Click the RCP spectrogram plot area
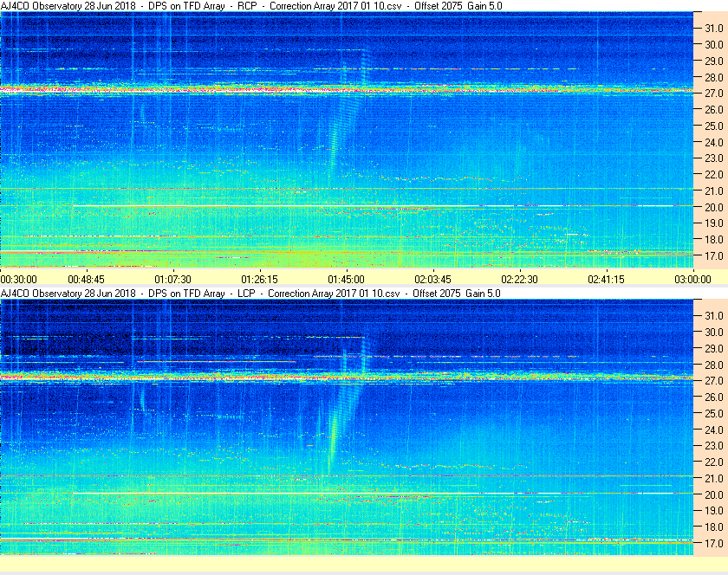 point(347,139)
